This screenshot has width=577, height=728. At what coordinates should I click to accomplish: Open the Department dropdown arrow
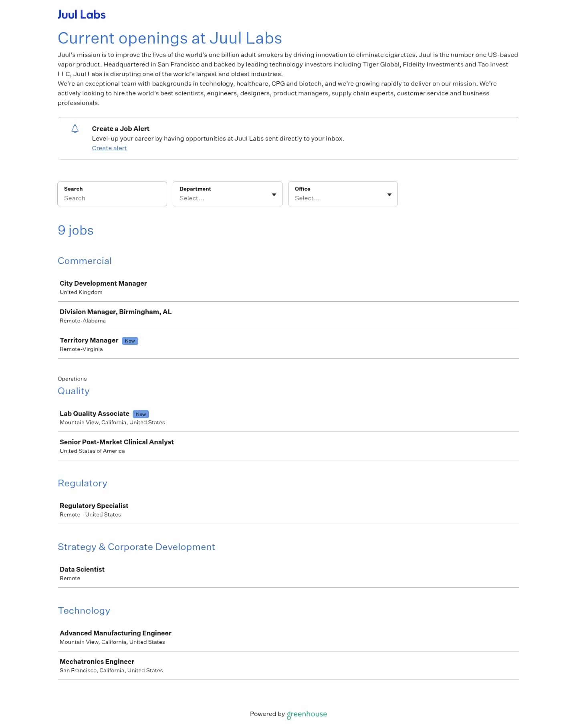tap(274, 195)
